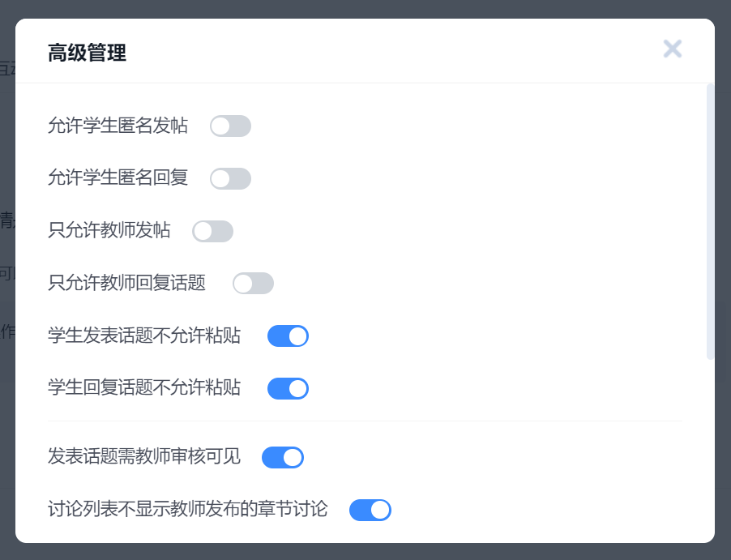Close the 高级管理 dialog with the X icon

(x=672, y=49)
